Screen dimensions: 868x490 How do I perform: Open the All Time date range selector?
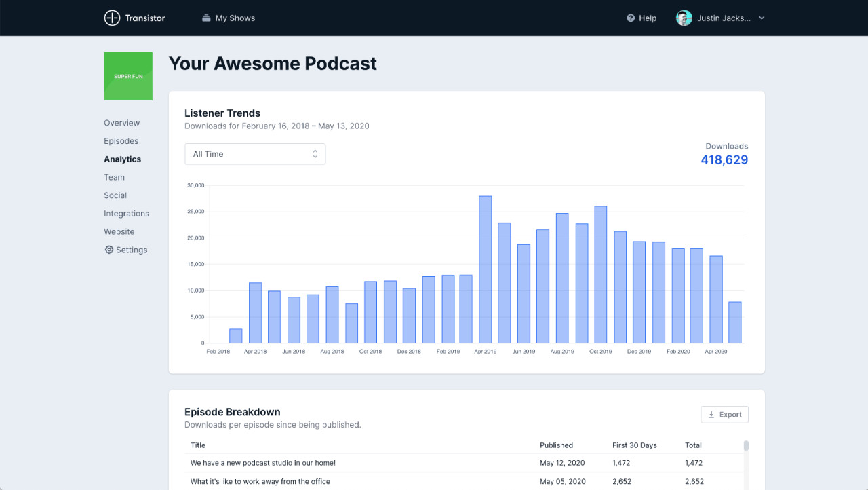(255, 153)
